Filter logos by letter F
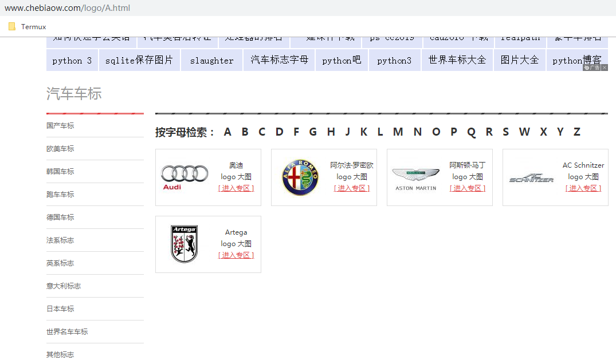Screen dimensions: 616x364 pos(296,132)
